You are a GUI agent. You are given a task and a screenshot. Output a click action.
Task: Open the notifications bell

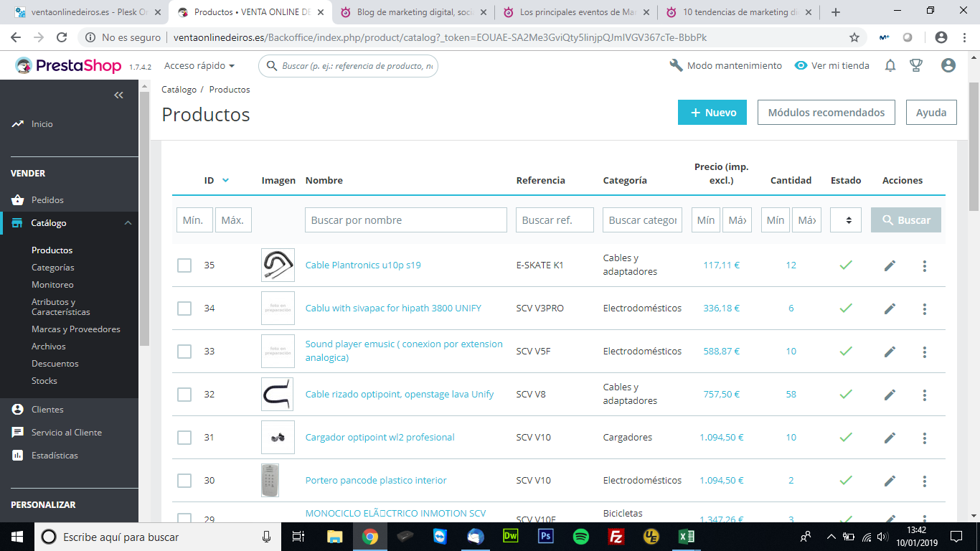(x=890, y=66)
